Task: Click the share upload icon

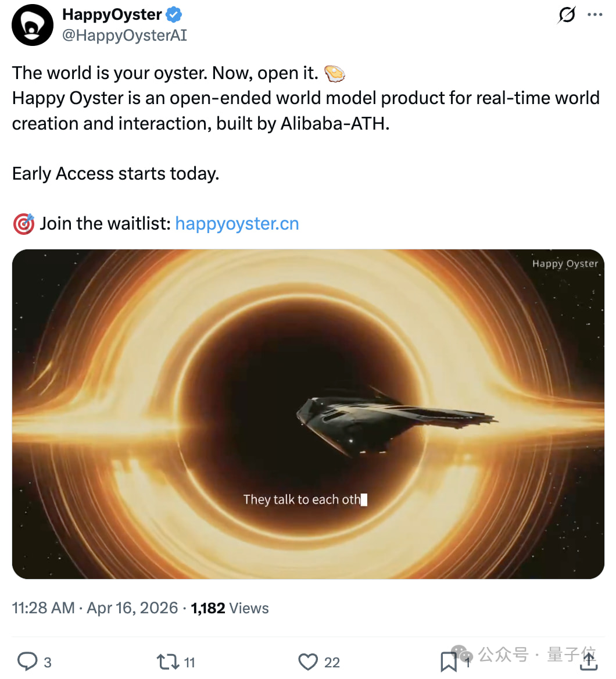Action: [589, 662]
